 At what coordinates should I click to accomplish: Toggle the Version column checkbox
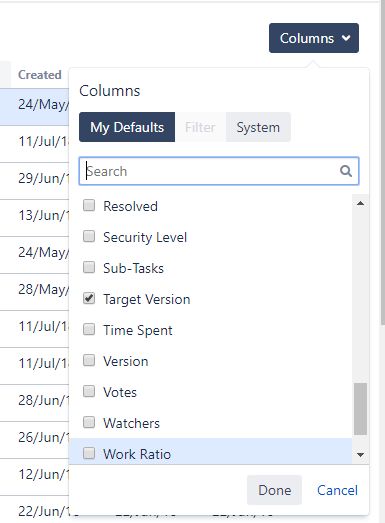(x=89, y=361)
